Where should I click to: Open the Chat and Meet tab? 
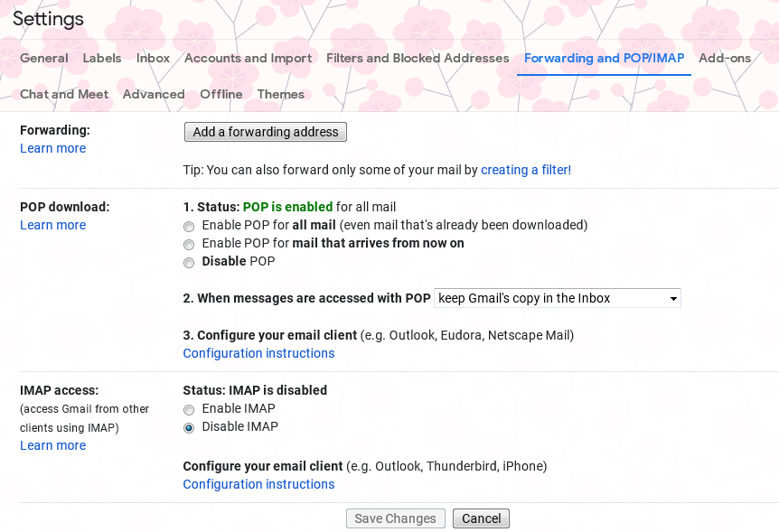click(x=64, y=94)
